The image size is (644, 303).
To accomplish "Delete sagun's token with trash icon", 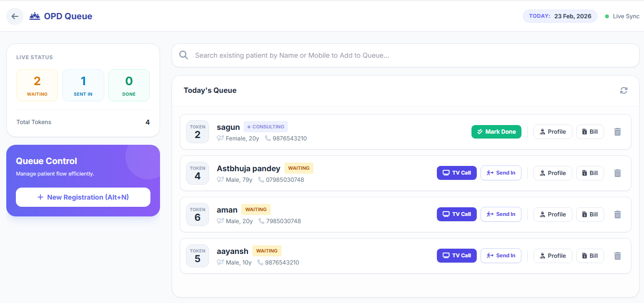I will point(618,132).
